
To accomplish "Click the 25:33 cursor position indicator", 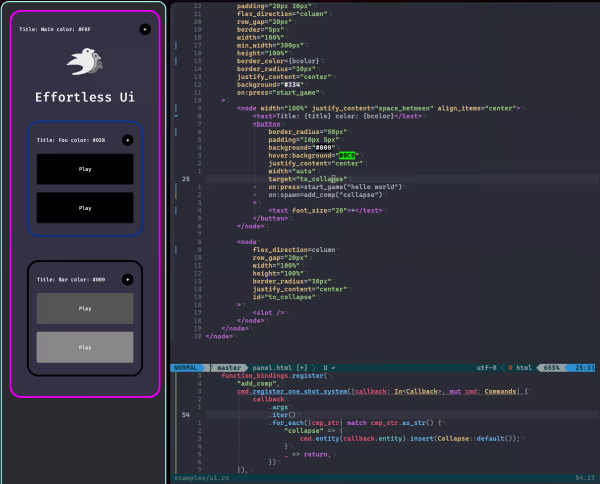I will 585,368.
